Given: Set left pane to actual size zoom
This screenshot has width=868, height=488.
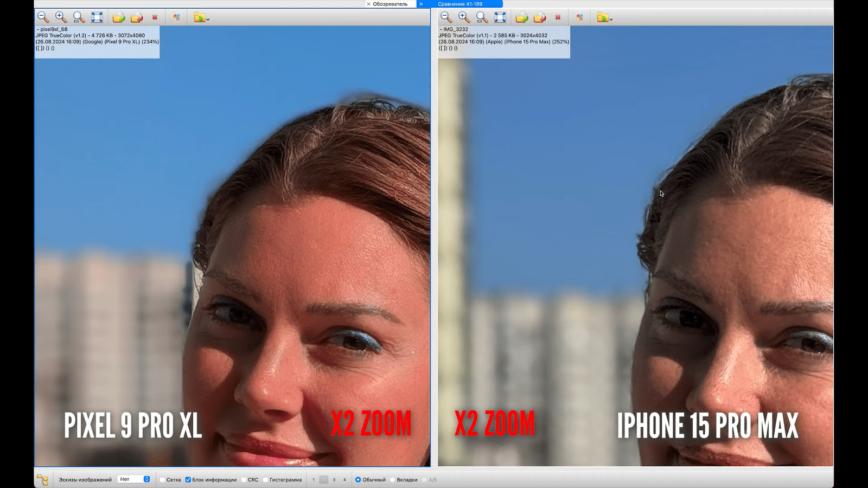Looking at the screenshot, I should 79,17.
